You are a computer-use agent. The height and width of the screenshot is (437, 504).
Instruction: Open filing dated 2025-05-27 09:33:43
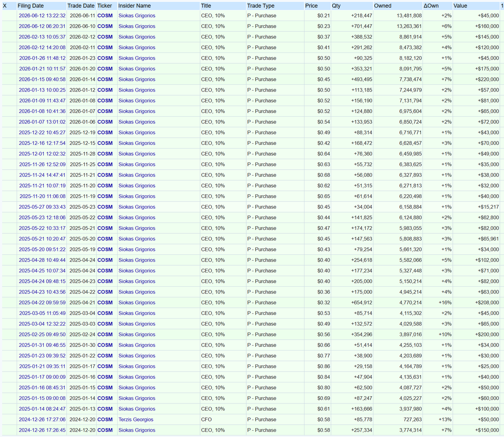click(x=42, y=207)
